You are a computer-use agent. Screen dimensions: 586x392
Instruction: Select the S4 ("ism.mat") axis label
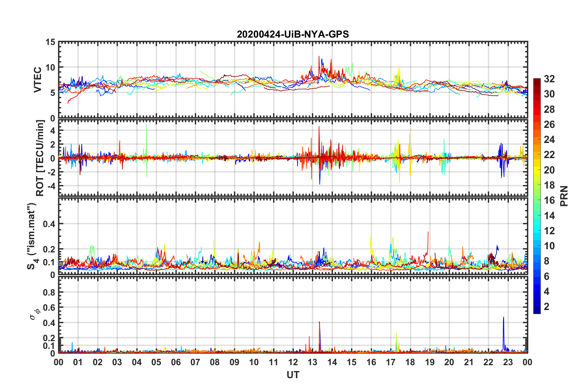[x=32, y=236]
